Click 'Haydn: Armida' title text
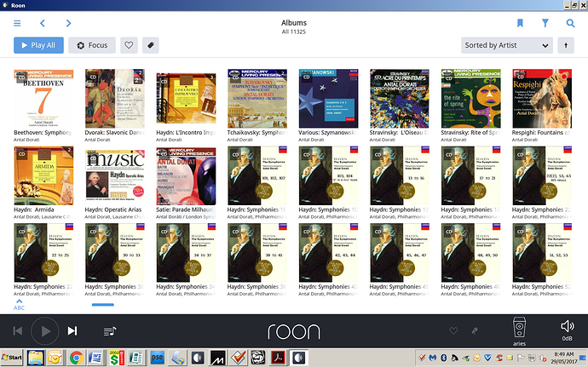The height and width of the screenshot is (367, 588). pos(34,210)
